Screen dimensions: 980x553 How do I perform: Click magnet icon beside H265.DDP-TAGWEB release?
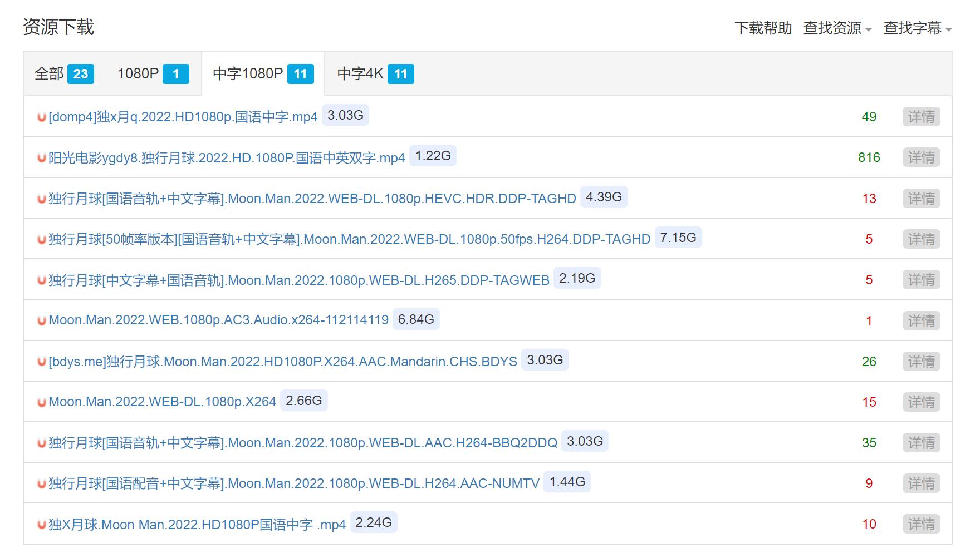(x=41, y=280)
